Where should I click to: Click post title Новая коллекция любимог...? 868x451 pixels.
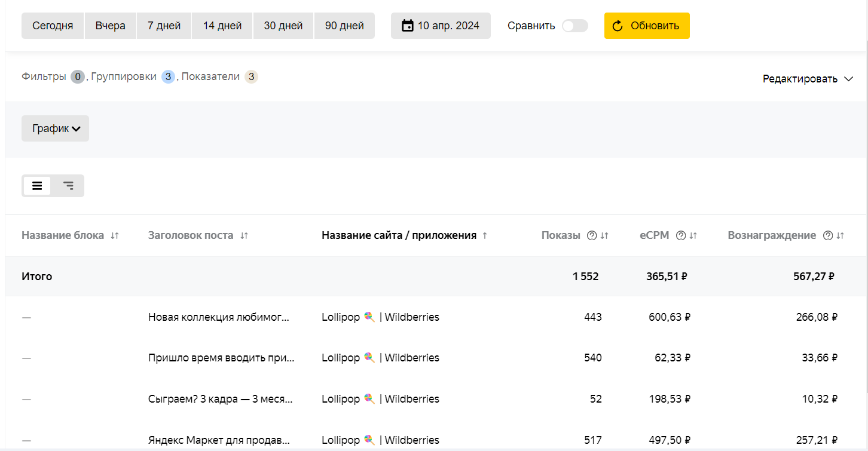click(219, 317)
